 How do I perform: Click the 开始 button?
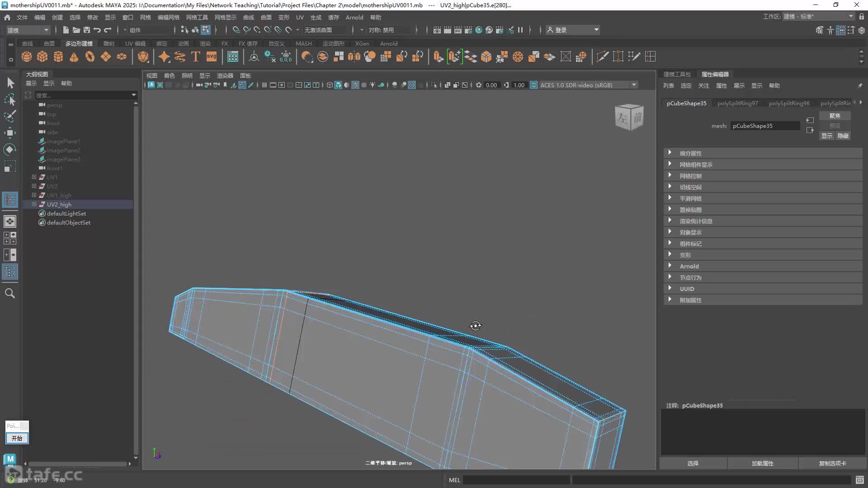point(17,438)
